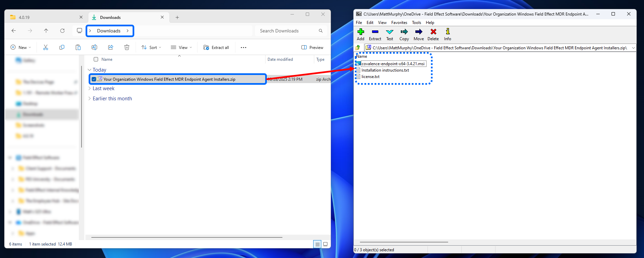Click the search magnifier icon in Explorer
The height and width of the screenshot is (258, 644).
(321, 31)
